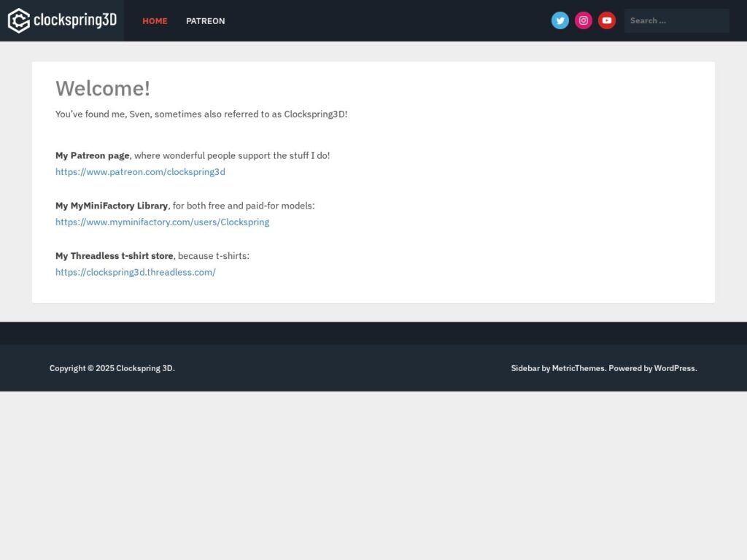This screenshot has height=560, width=747.
Task: Open the PATREON menu item
Action: pos(205,21)
